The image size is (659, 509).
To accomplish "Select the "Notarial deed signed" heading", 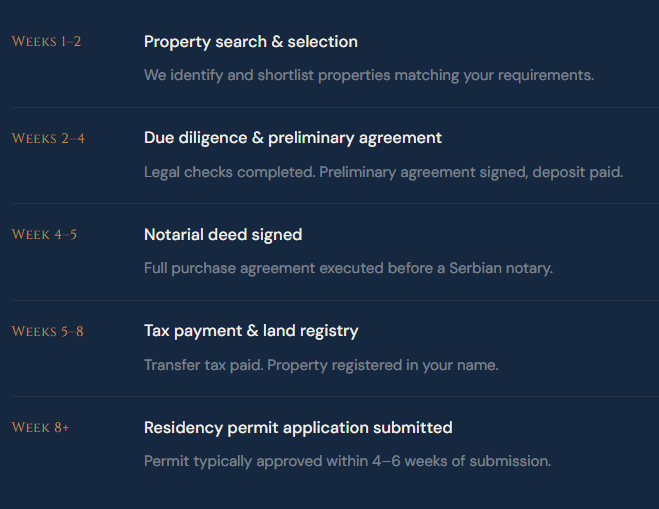I will (222, 235).
